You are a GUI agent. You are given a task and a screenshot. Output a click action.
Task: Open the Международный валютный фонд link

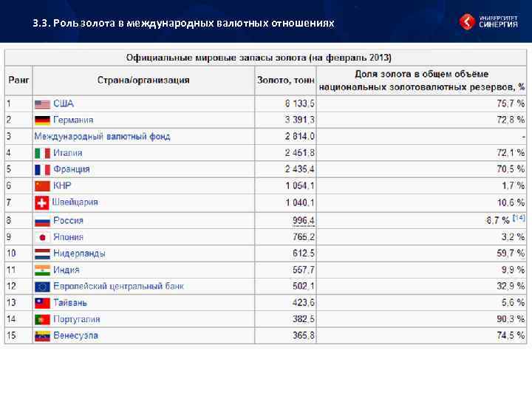tap(102, 137)
